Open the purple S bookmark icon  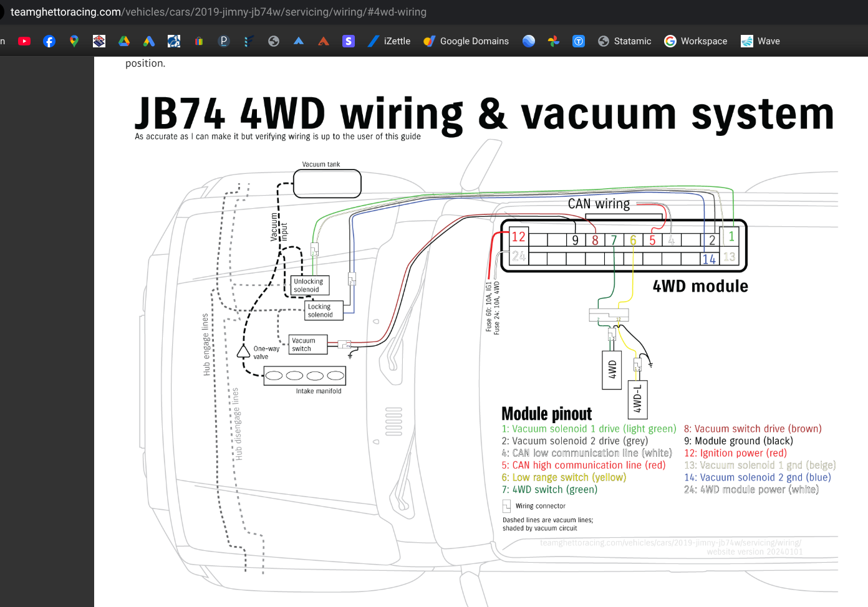349,41
